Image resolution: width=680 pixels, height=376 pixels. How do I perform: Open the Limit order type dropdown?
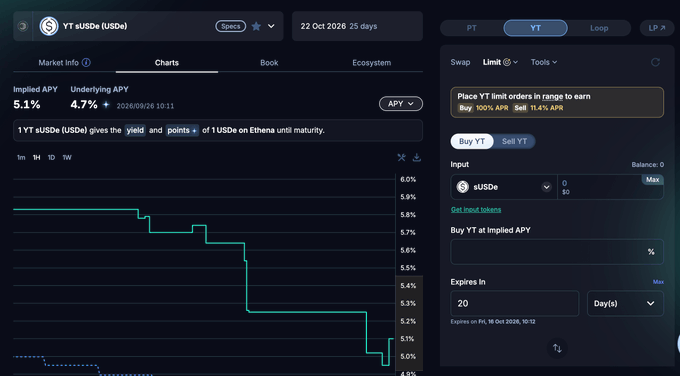click(500, 62)
